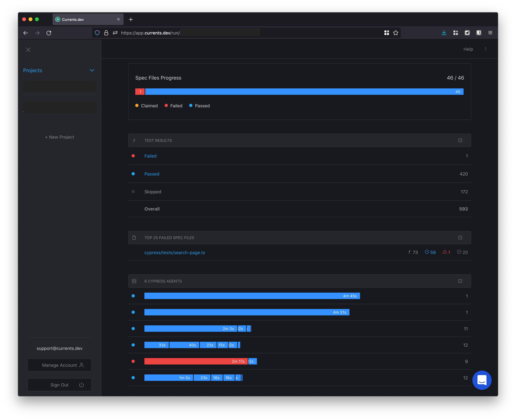This screenshot has height=420, width=516.
Task: Reload the page
Action: click(x=49, y=33)
